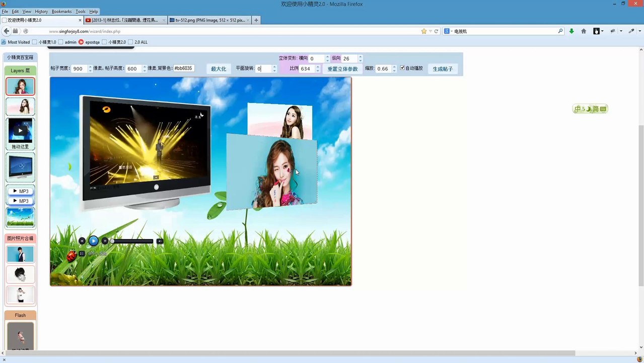This screenshot has height=363, width=644.
Task: Click the rewind button in music player
Action: 82,241
